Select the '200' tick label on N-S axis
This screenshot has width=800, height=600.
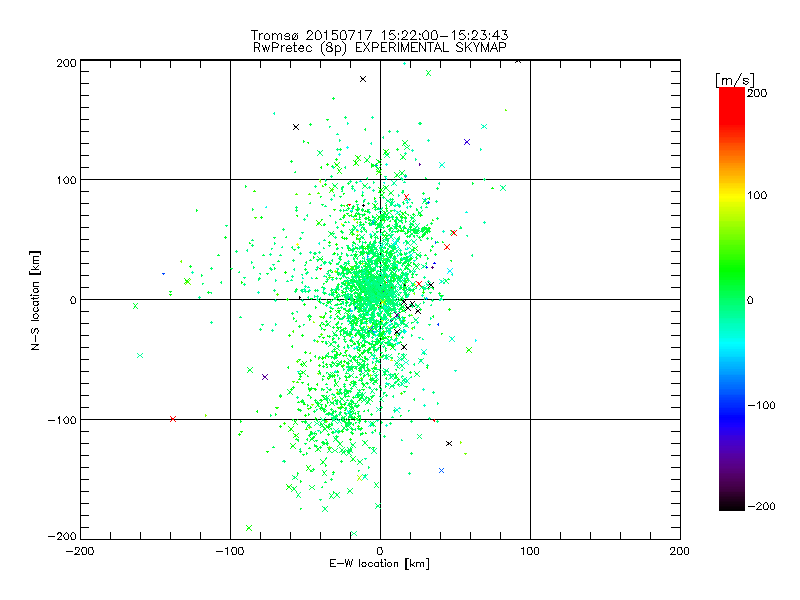pyautogui.click(x=66, y=63)
